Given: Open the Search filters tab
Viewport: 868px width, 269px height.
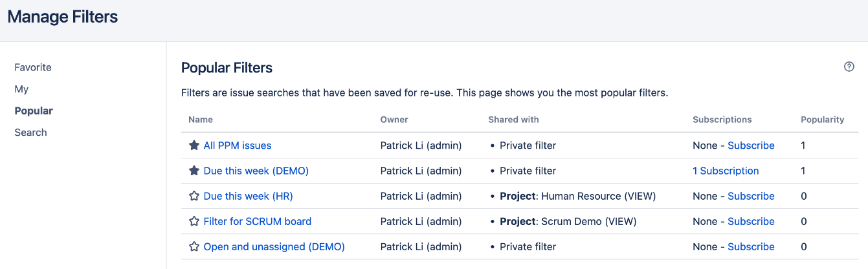Looking at the screenshot, I should (x=30, y=133).
